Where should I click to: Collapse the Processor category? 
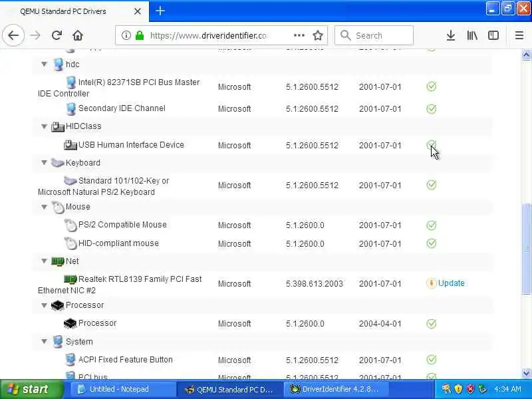pyautogui.click(x=44, y=305)
